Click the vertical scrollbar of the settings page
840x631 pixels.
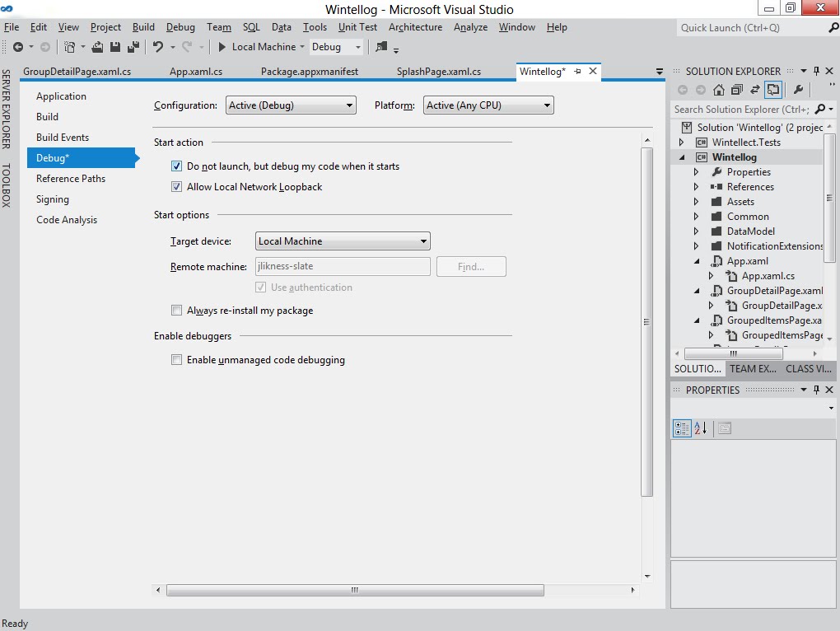[646, 322]
